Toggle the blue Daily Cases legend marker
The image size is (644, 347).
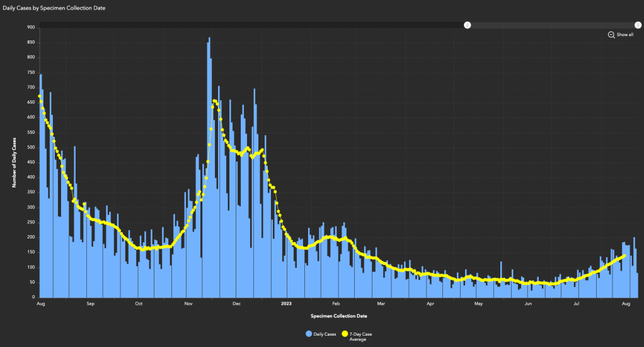point(309,333)
